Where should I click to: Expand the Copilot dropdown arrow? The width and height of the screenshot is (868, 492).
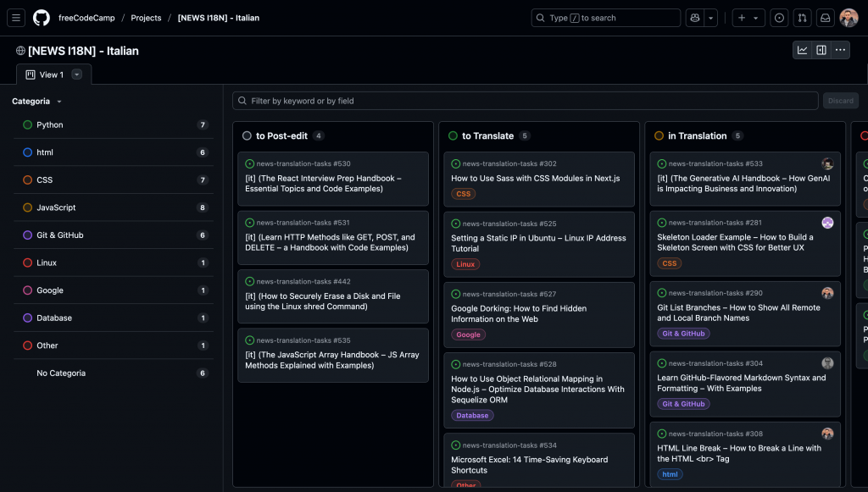(x=711, y=18)
